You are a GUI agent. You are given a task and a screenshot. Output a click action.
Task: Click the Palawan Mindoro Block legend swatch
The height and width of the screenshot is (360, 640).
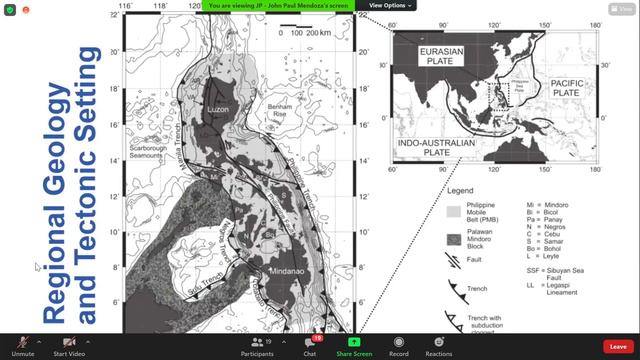pyautogui.click(x=454, y=240)
